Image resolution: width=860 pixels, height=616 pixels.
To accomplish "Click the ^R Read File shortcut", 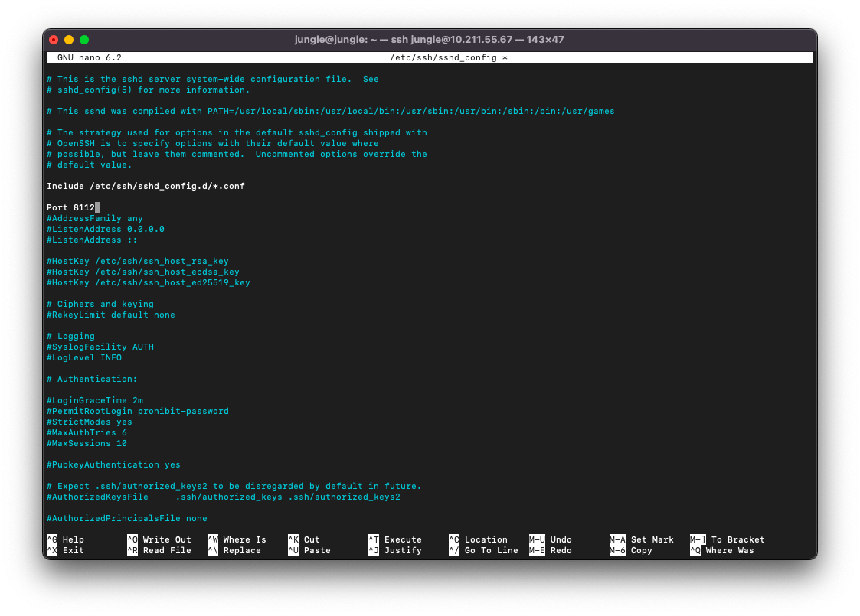I will coord(159,550).
